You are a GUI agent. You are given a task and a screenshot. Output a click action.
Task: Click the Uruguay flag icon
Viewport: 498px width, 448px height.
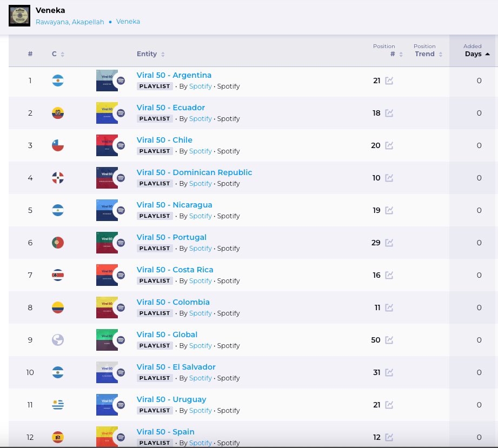click(58, 405)
